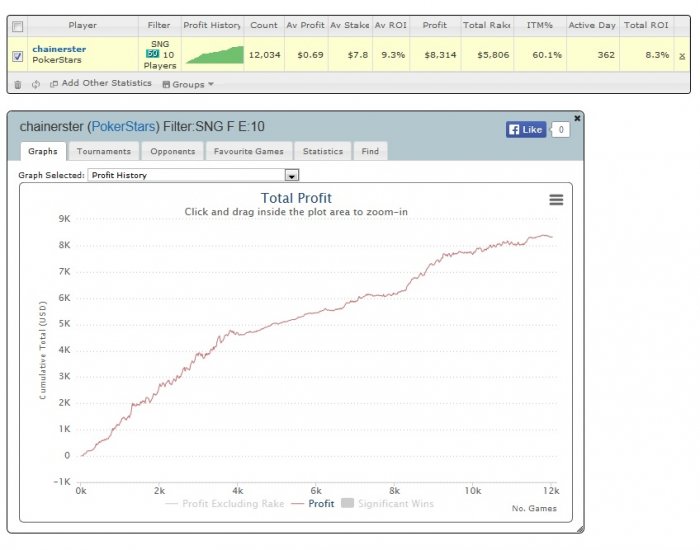Toggle the Profit legend series
700x550 pixels.
312,504
